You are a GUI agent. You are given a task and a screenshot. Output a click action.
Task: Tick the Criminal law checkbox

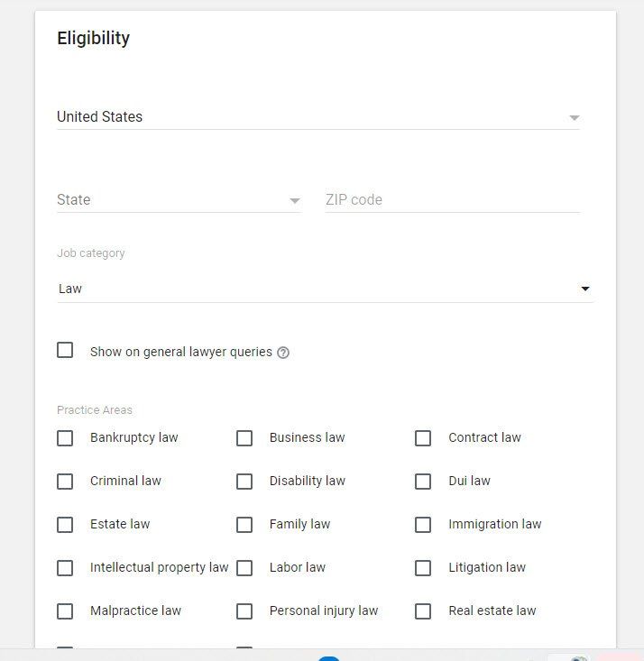point(65,482)
